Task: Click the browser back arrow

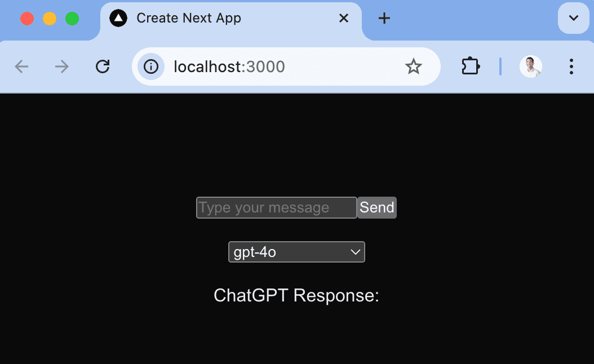Action: 21,66
